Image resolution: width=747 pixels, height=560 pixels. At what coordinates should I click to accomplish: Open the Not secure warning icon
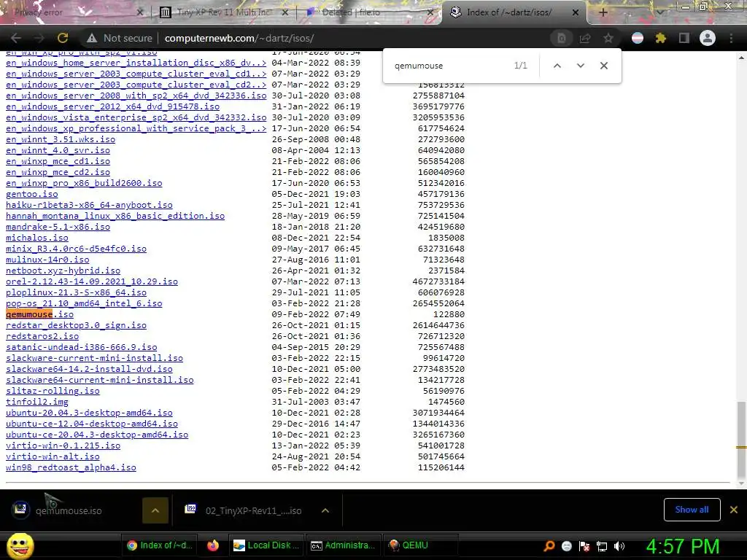point(91,38)
